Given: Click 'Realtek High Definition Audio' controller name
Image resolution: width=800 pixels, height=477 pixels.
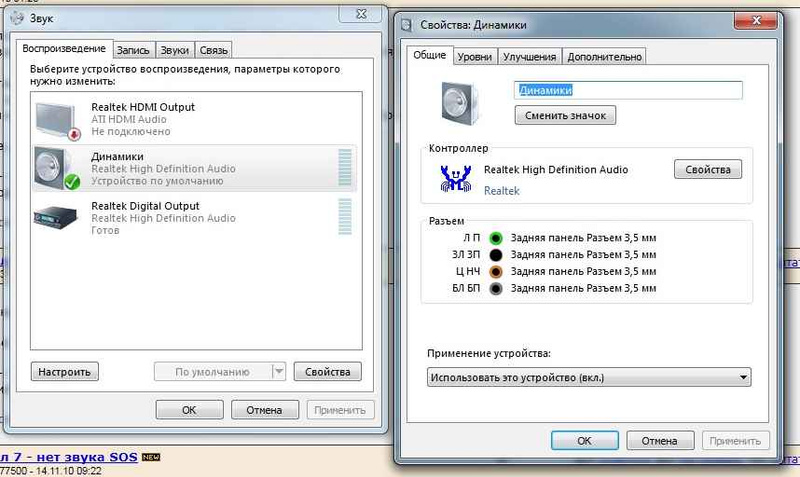Looking at the screenshot, I should click(x=556, y=169).
